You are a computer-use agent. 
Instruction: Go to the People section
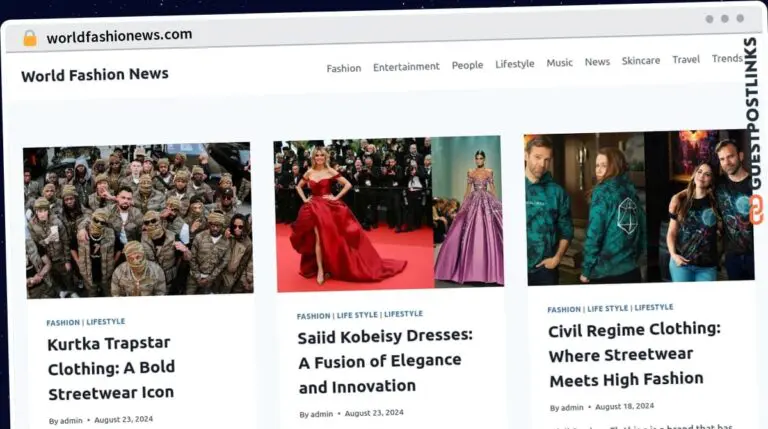pyautogui.click(x=467, y=65)
